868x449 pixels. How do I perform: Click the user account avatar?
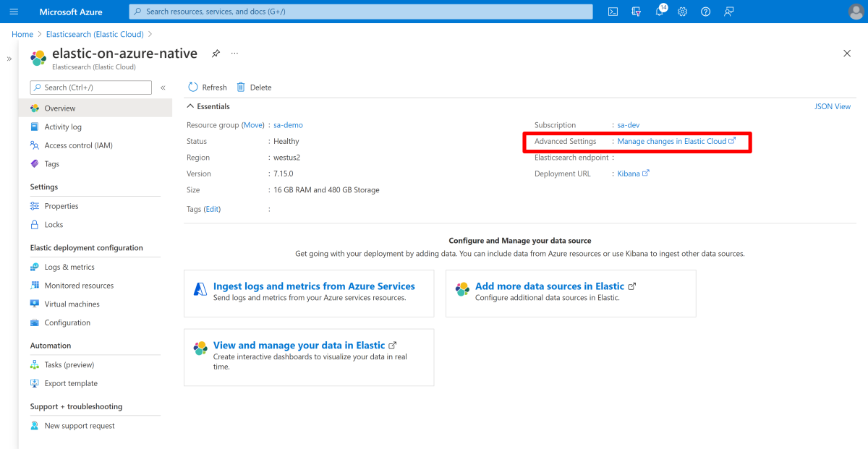pos(855,12)
